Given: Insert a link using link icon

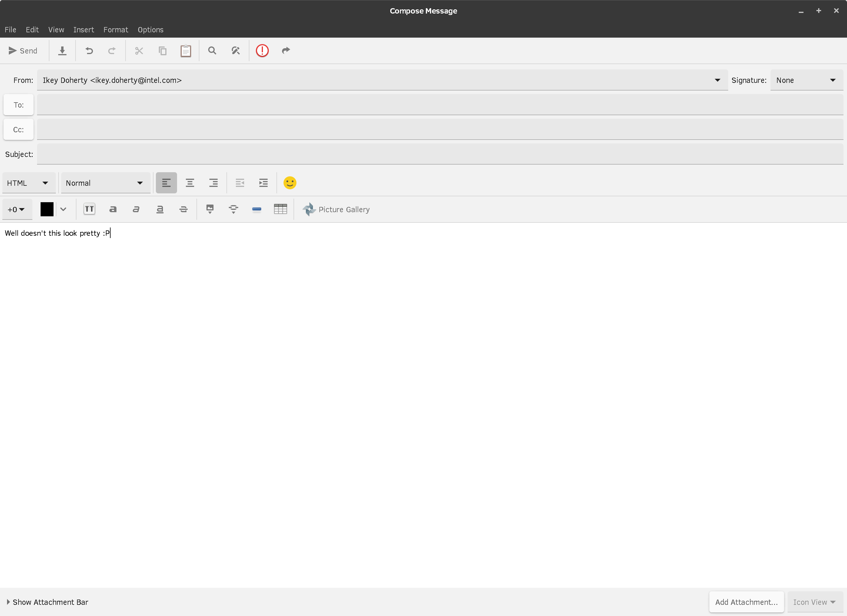Looking at the screenshot, I should click(234, 209).
